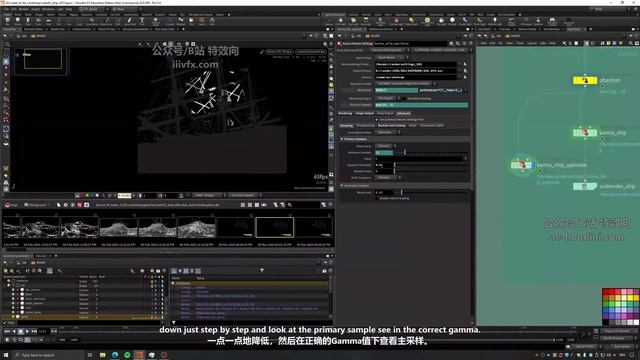
Task: Open the Windows Start menu
Action: [6, 355]
